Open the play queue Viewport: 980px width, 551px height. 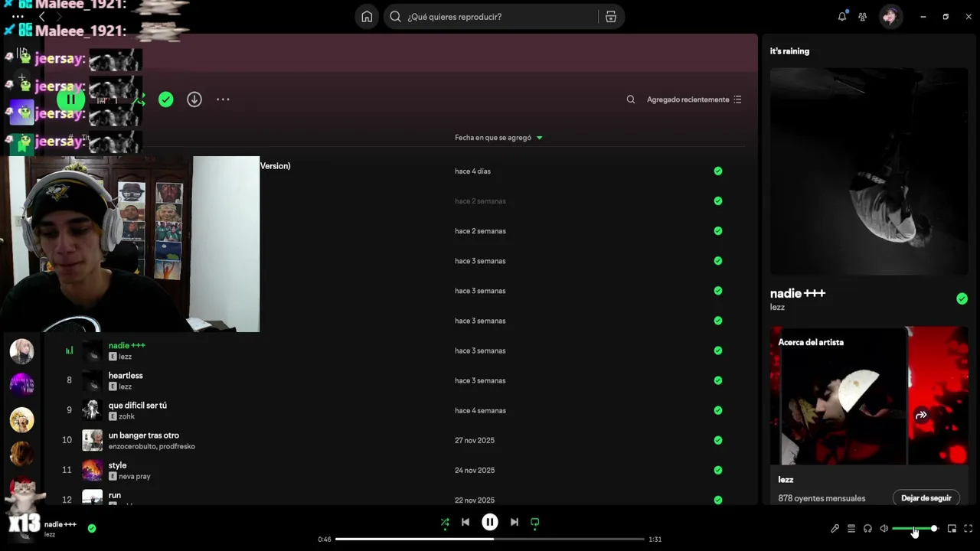tap(851, 528)
